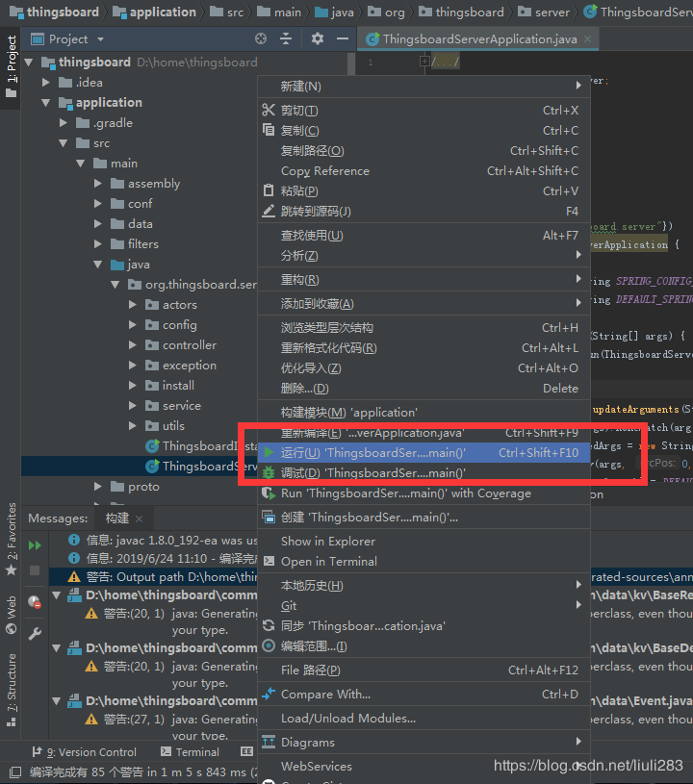Click the debug bug icon
Image resolution: width=693 pixels, height=784 pixels.
[269, 472]
